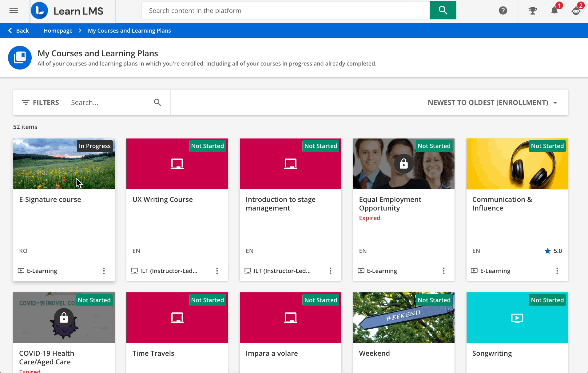Click classroom icon on Introduction to stage management thumbnail

[x=291, y=164]
